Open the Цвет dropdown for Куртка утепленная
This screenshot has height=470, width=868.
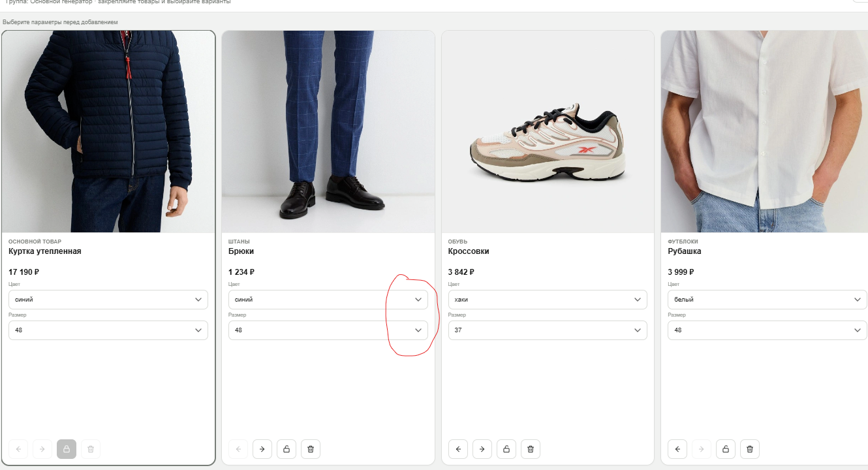coord(108,300)
